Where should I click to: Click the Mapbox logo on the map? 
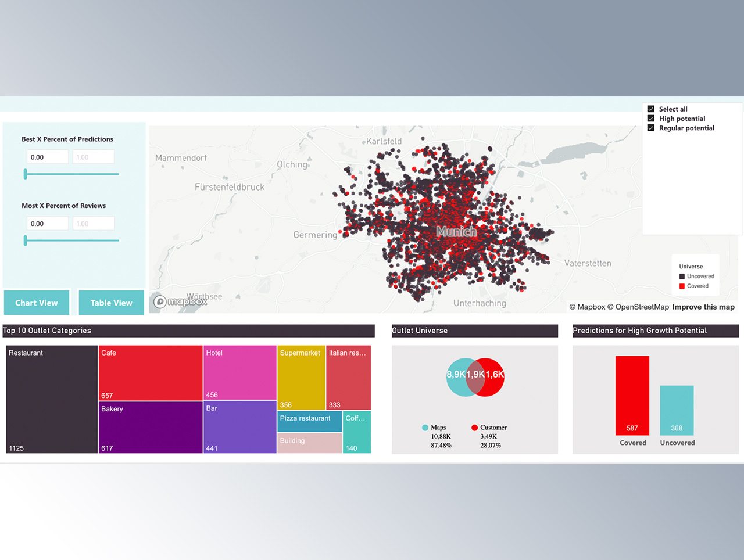tap(180, 301)
